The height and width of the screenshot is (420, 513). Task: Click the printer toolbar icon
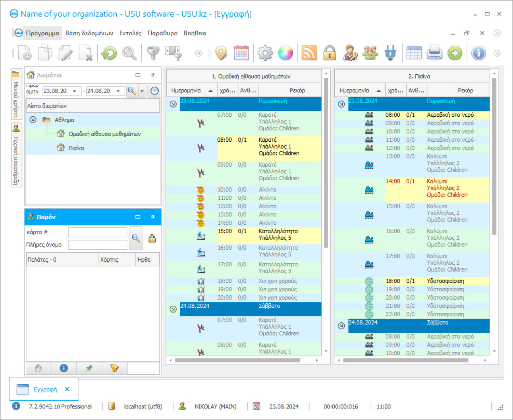tap(434, 53)
